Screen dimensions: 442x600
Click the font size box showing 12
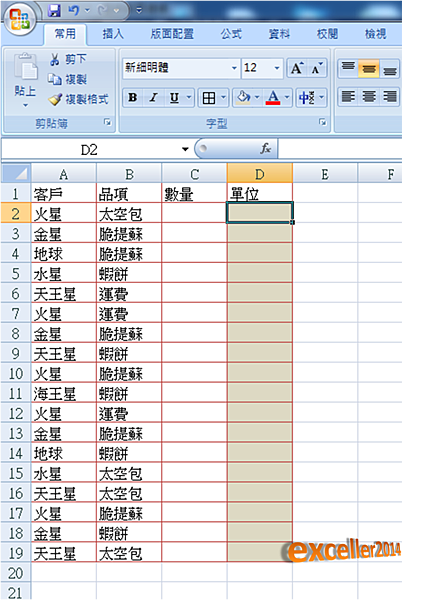click(x=257, y=68)
